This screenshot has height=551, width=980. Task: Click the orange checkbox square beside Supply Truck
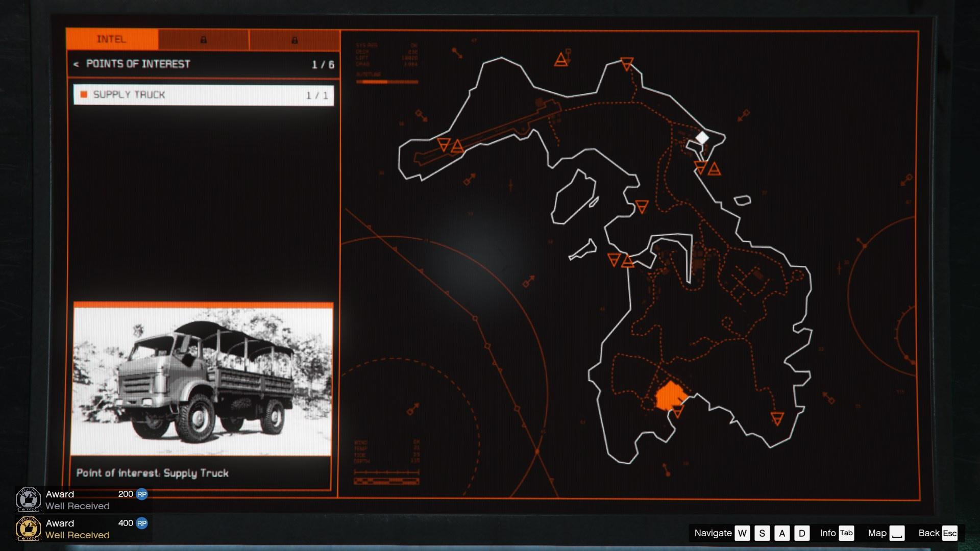pos(84,94)
